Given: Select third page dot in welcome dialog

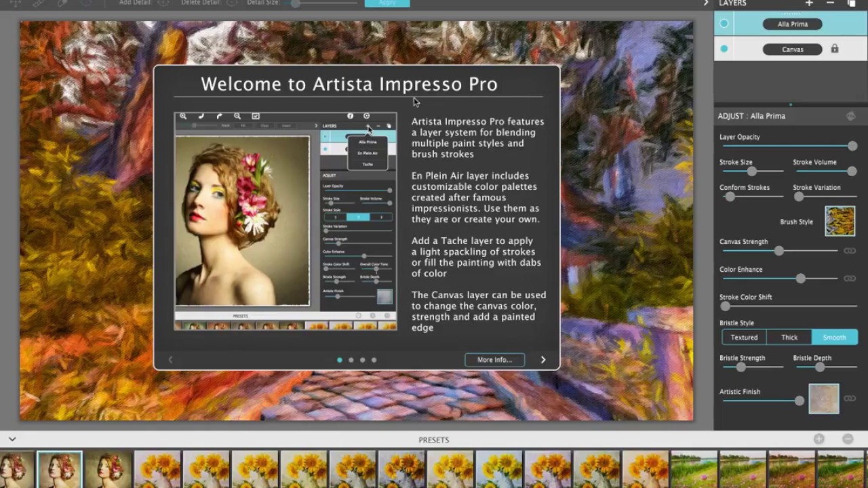Looking at the screenshot, I should click(x=363, y=360).
